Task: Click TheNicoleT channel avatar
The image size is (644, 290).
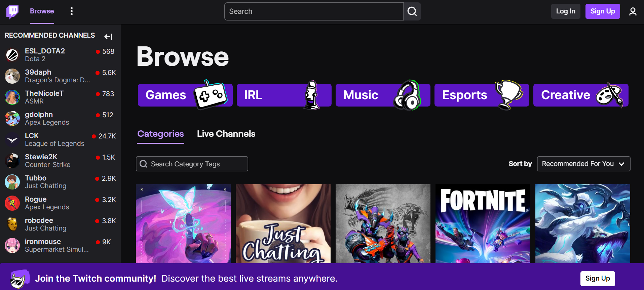Action: click(x=12, y=97)
